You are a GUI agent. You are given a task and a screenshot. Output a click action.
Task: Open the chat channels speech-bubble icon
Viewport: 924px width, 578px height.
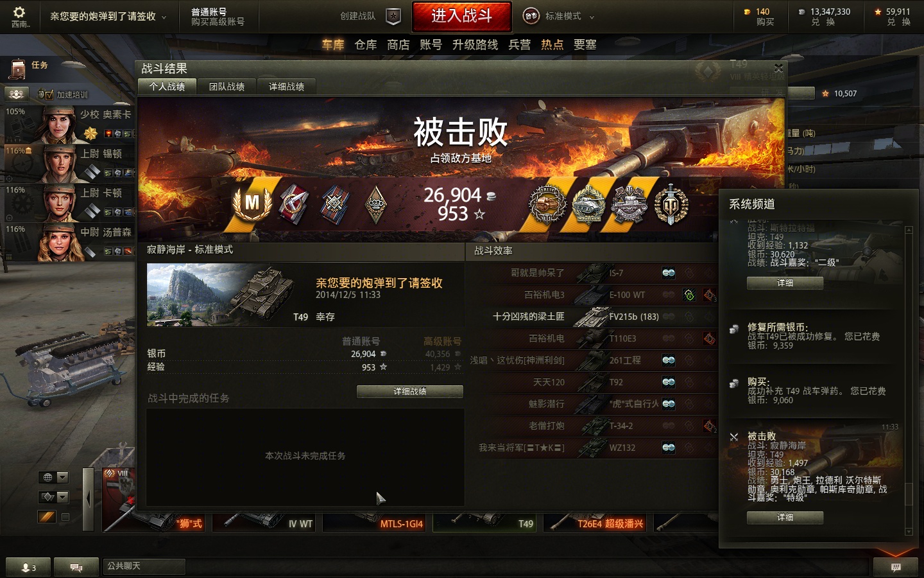(x=76, y=567)
